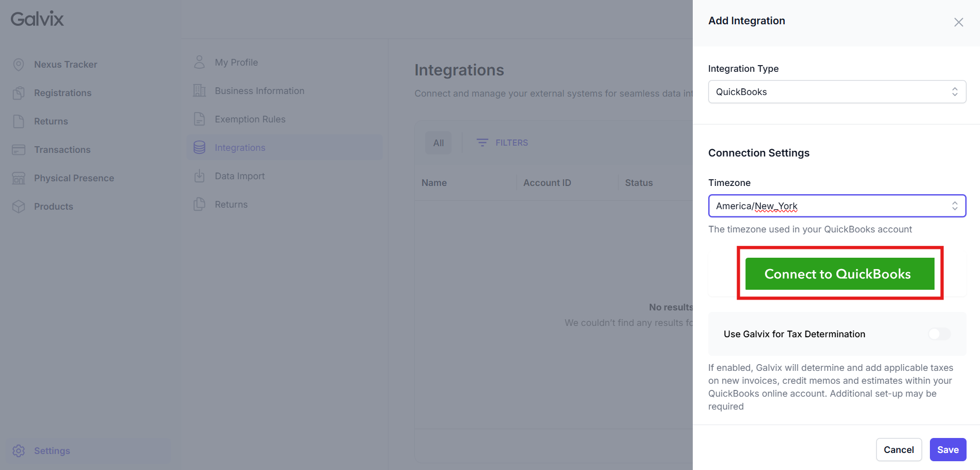Click the Nexus Tracker location pin icon

[19, 65]
